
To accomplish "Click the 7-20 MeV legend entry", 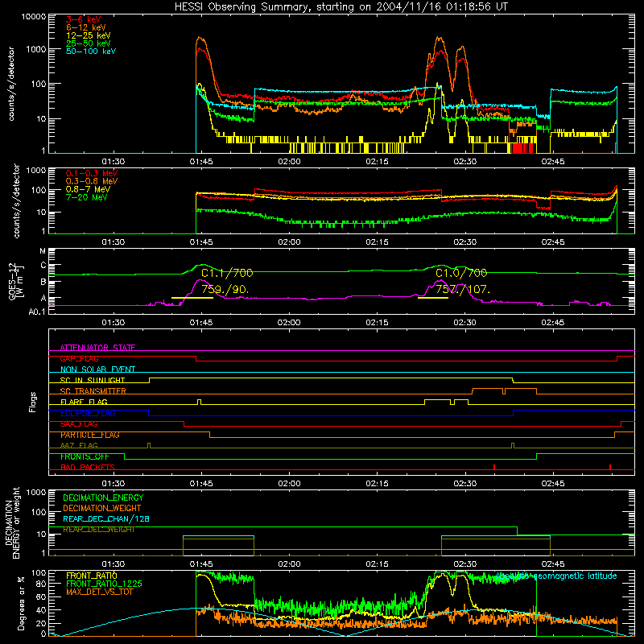I will (86, 197).
